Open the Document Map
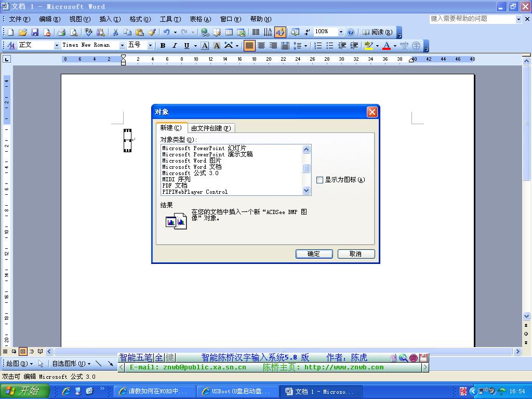Viewport: 532px width, 399px height. click(295, 32)
